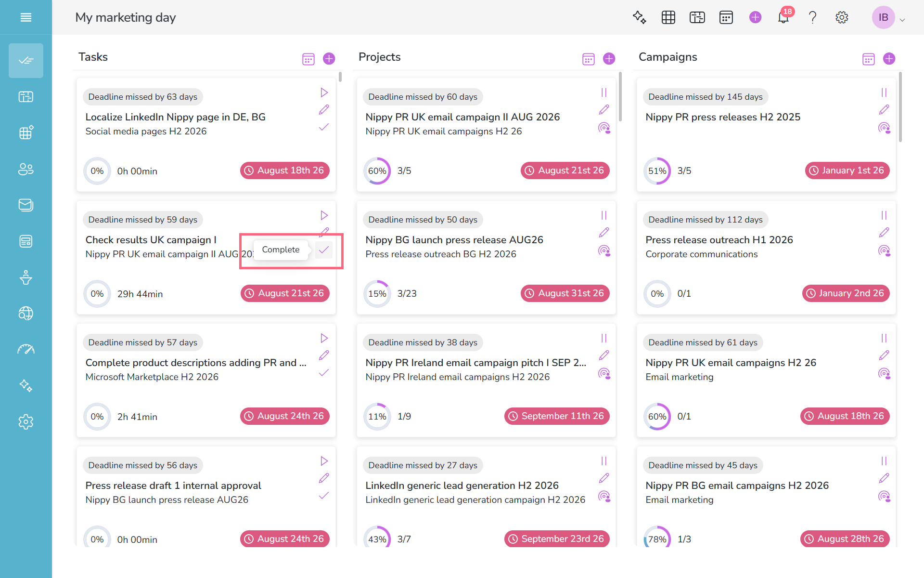Image resolution: width=924 pixels, height=578 pixels.
Task: Click September 11th 26 deadline badge
Action: click(x=557, y=416)
